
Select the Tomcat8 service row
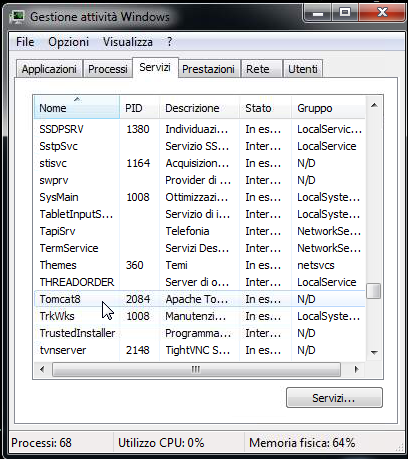point(199,299)
